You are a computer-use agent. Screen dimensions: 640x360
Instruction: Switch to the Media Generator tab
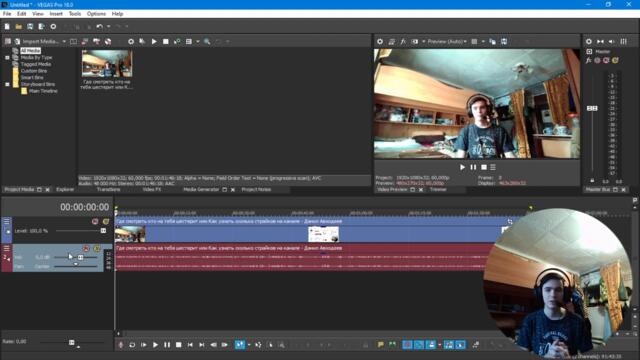point(201,190)
